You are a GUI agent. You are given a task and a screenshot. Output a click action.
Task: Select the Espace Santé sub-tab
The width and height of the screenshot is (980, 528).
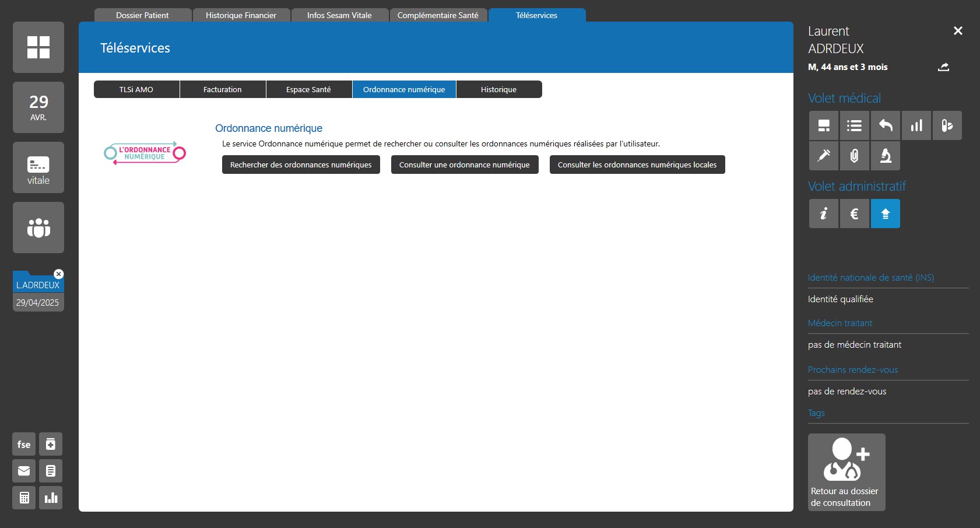tap(308, 89)
